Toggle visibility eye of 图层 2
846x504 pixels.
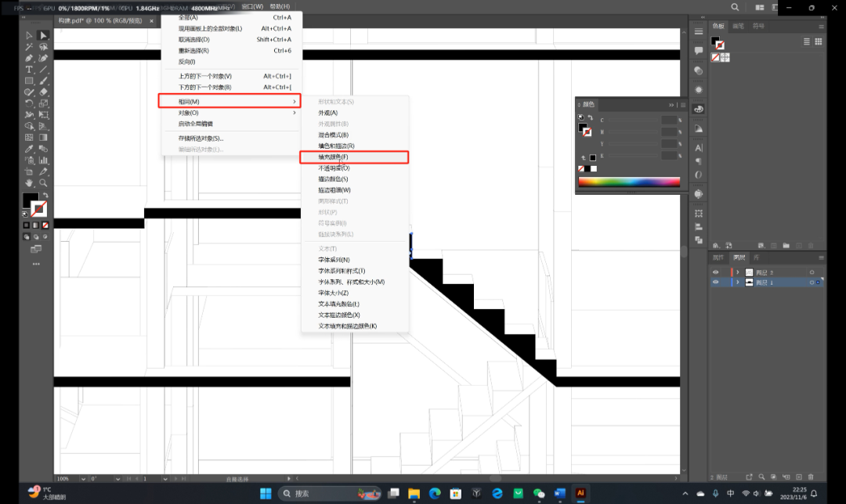click(x=715, y=272)
